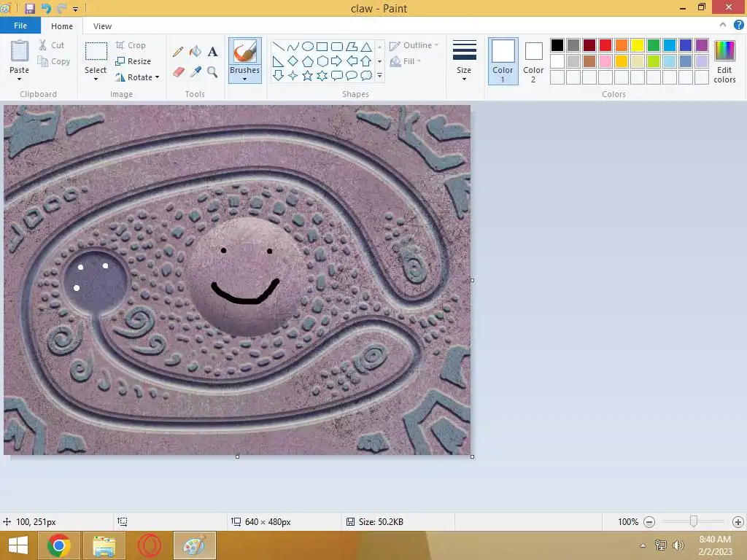Open Edit colors dialog

[x=724, y=62]
